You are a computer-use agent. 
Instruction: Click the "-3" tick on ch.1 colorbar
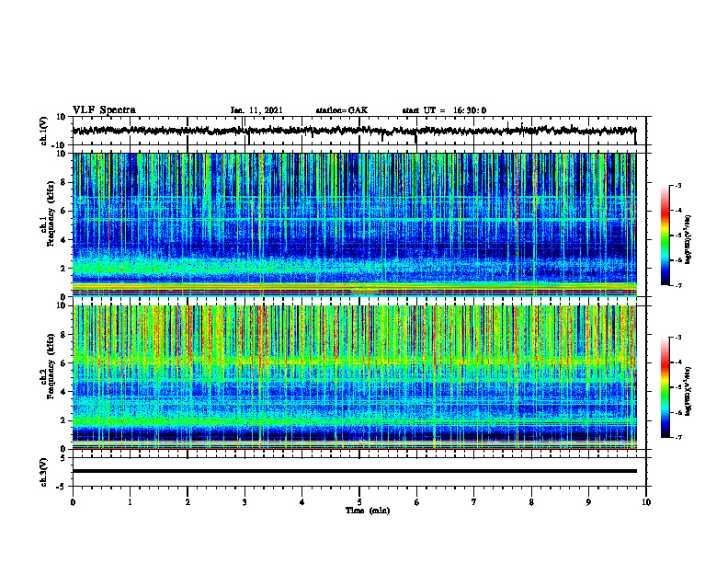click(678, 185)
